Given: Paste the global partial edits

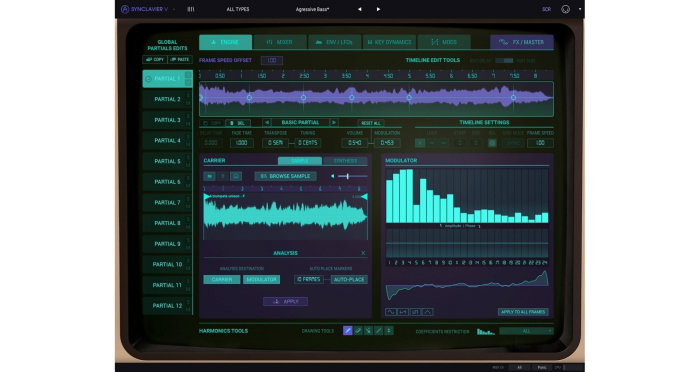Looking at the screenshot, I should coord(180,59).
